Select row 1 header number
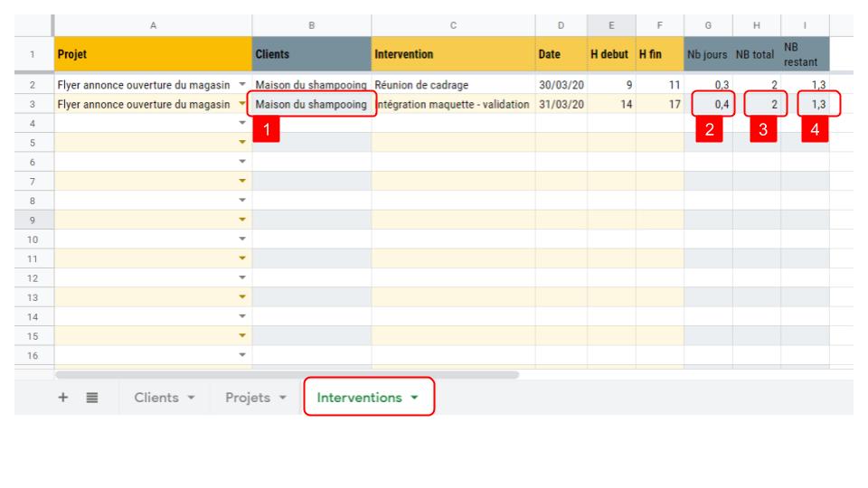This screenshot has height=488, width=868. [x=33, y=54]
